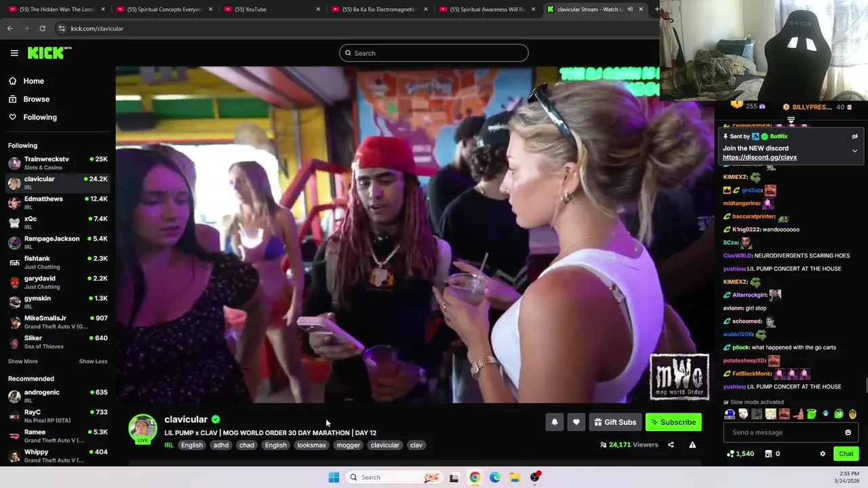Insert first emote in quick emote row
This screenshot has width=868, height=488.
pyautogui.click(x=730, y=414)
